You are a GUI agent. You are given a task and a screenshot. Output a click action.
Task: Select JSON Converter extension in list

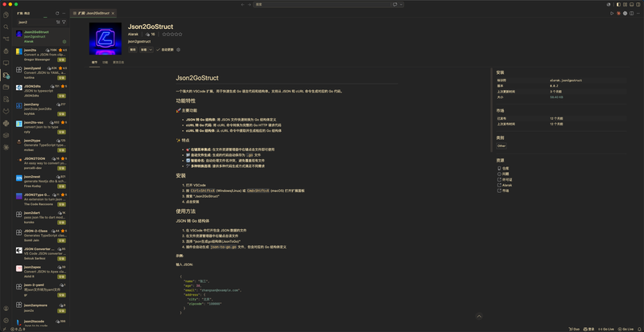(41, 253)
